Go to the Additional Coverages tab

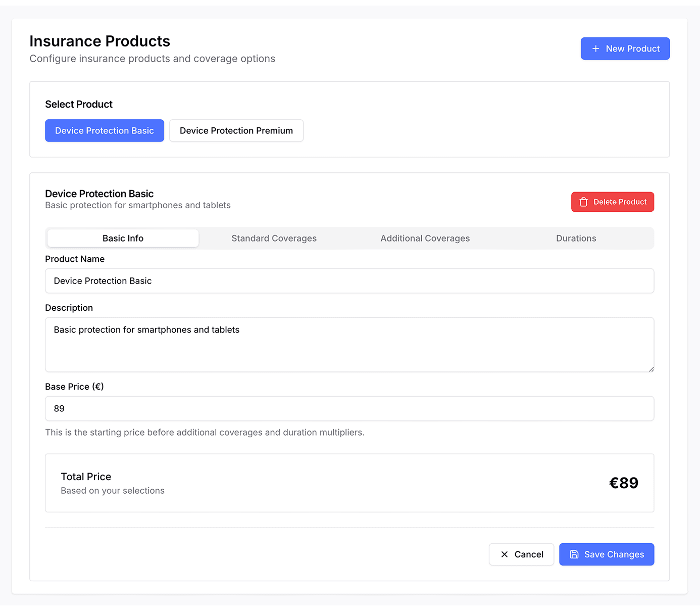pyautogui.click(x=425, y=239)
